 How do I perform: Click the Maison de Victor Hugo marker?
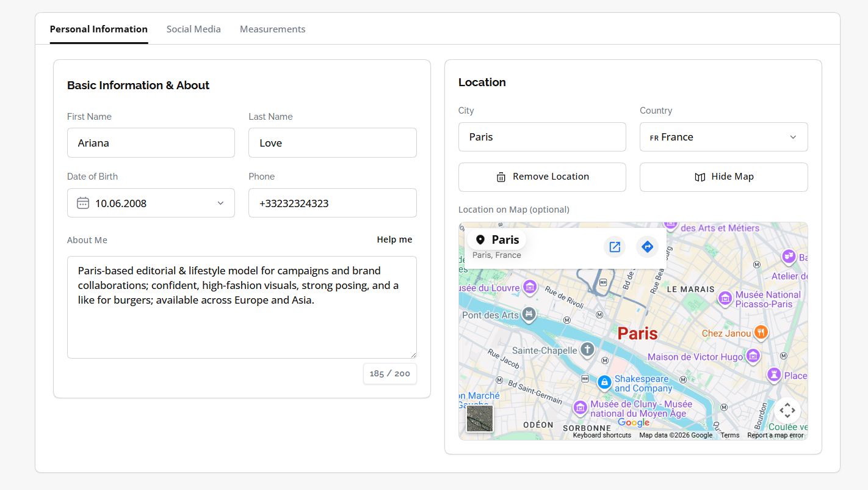753,356
